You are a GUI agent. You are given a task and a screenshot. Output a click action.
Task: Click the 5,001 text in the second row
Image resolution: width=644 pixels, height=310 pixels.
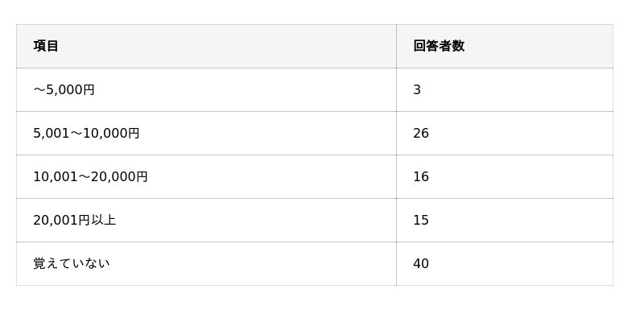(x=52, y=133)
